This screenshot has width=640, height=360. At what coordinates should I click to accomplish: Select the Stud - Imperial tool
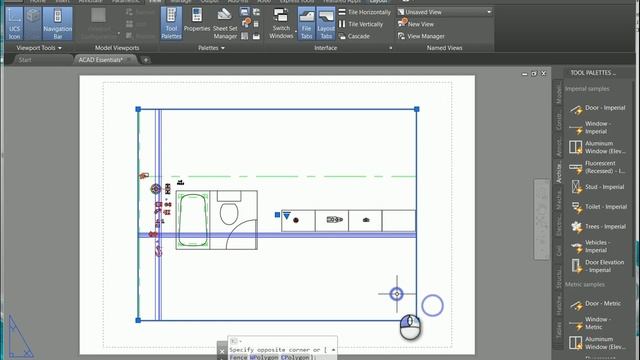[598, 187]
